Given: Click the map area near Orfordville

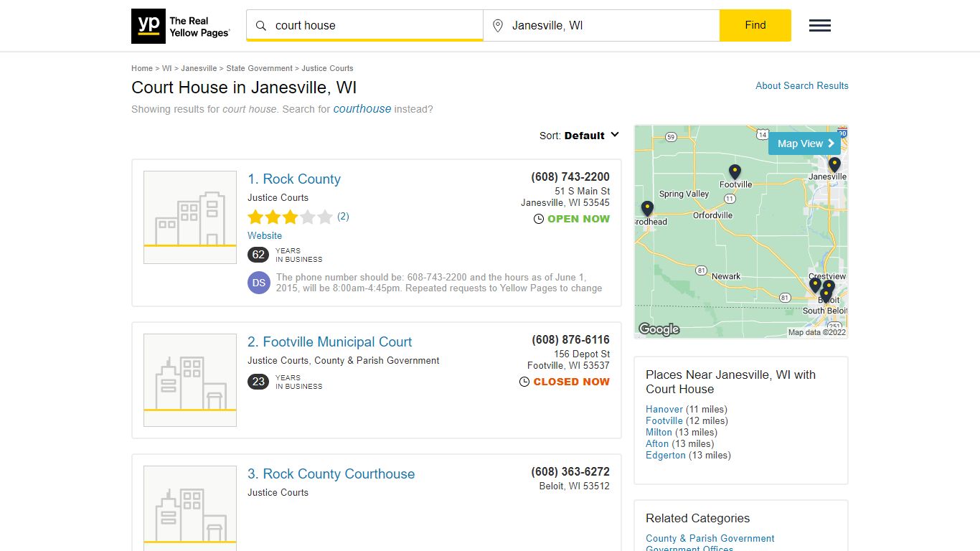Looking at the screenshot, I should [712, 215].
